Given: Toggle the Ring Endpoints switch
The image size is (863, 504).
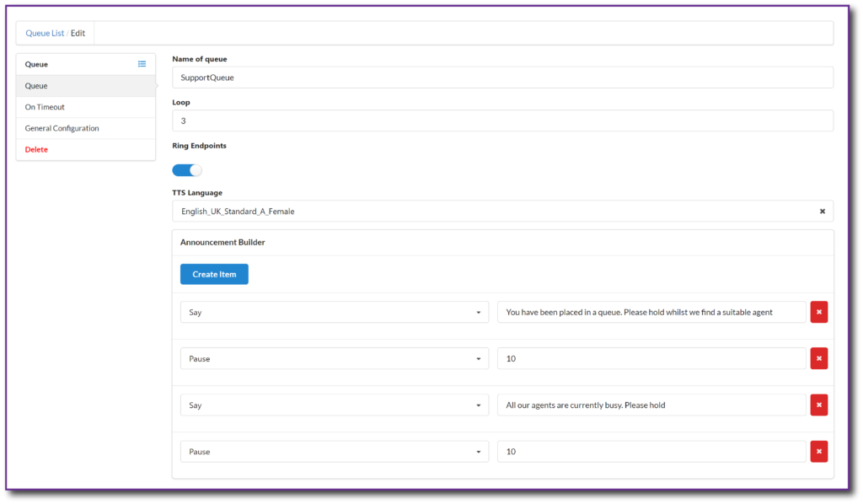Looking at the screenshot, I should pyautogui.click(x=187, y=170).
